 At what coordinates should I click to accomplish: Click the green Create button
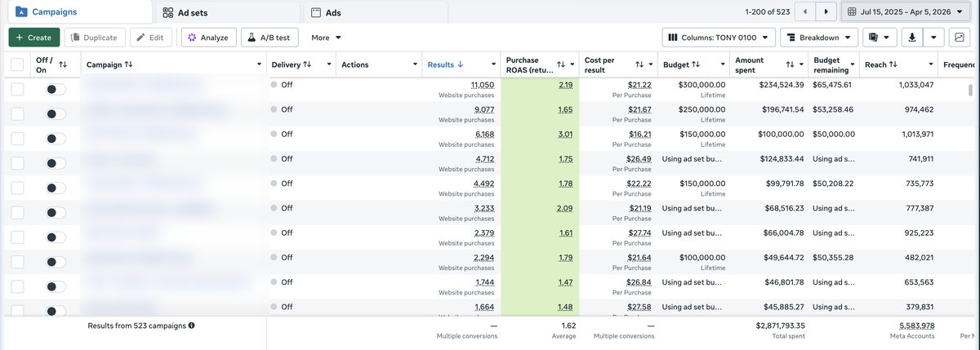33,38
